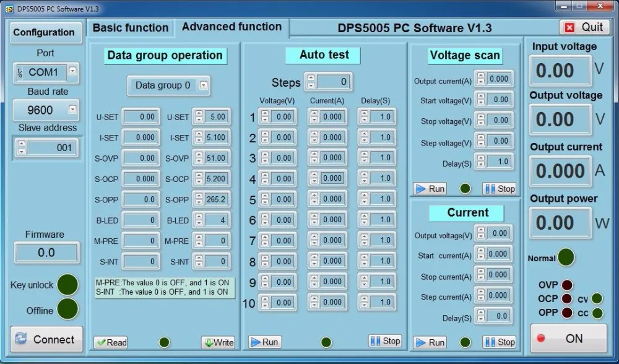Click the OCP protection indicator
619x364 pixels.
[567, 299]
